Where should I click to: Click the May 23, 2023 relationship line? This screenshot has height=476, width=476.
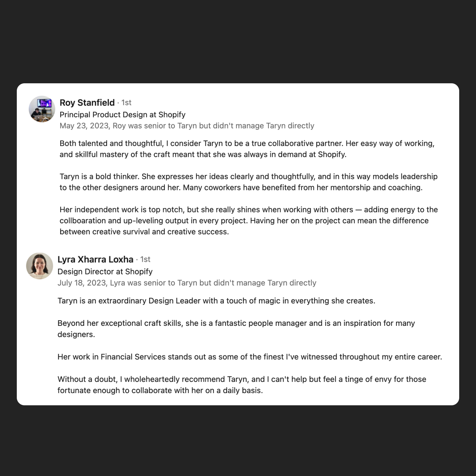click(x=187, y=126)
